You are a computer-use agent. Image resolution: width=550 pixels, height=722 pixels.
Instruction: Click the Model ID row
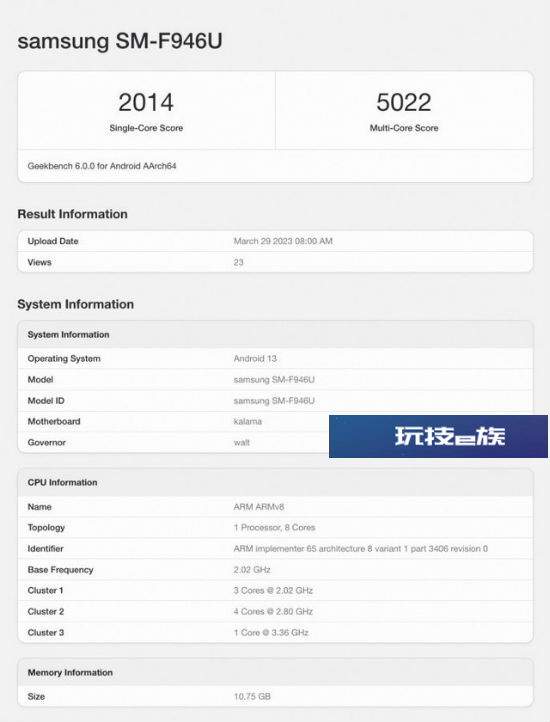(275, 401)
